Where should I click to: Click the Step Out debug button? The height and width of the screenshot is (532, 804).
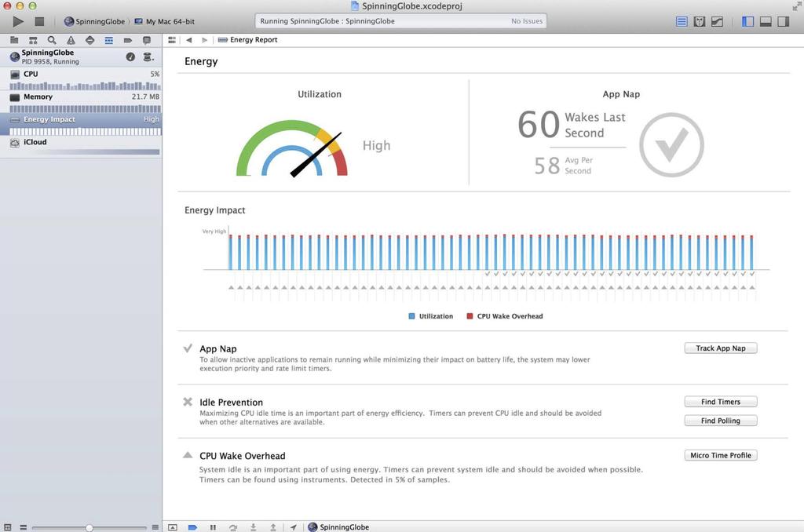pyautogui.click(x=273, y=527)
